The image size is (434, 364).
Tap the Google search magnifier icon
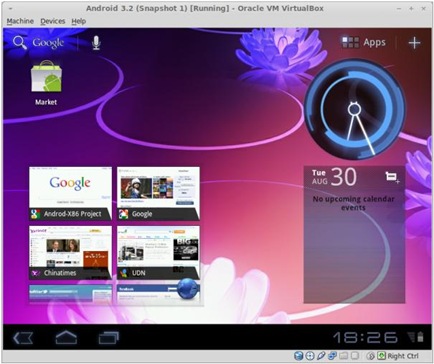20,43
